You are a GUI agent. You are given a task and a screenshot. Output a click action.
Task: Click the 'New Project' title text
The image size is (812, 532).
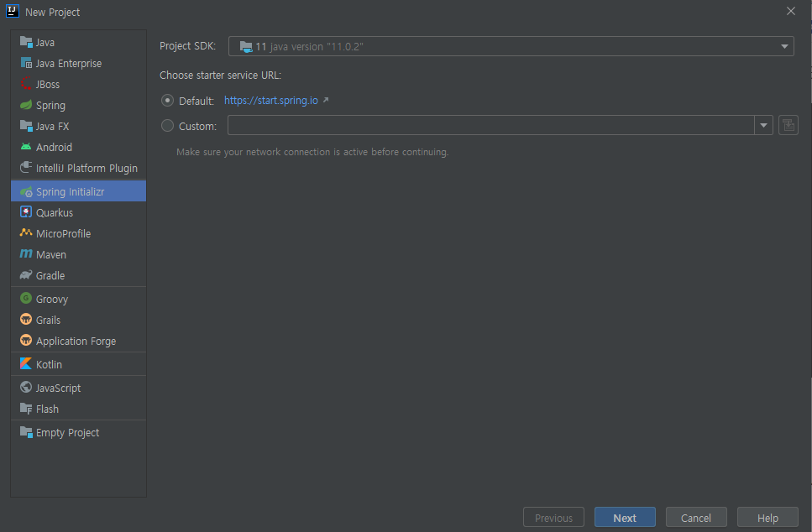click(52, 12)
